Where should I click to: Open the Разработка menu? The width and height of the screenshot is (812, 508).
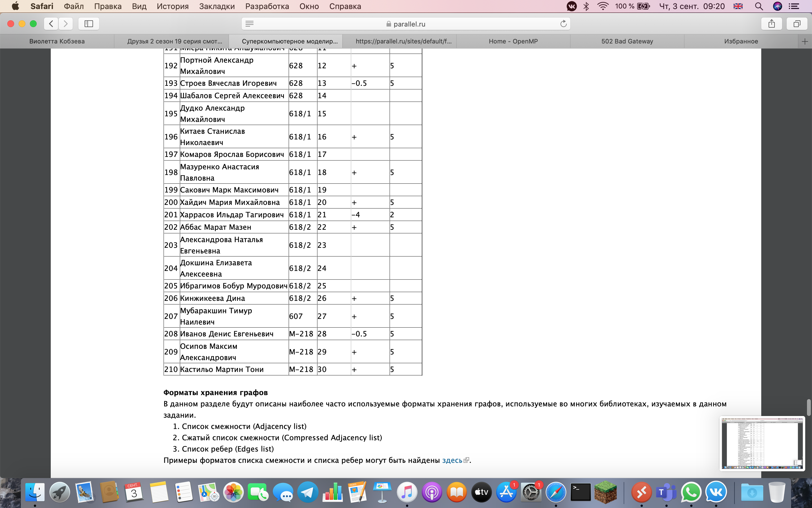pyautogui.click(x=267, y=6)
